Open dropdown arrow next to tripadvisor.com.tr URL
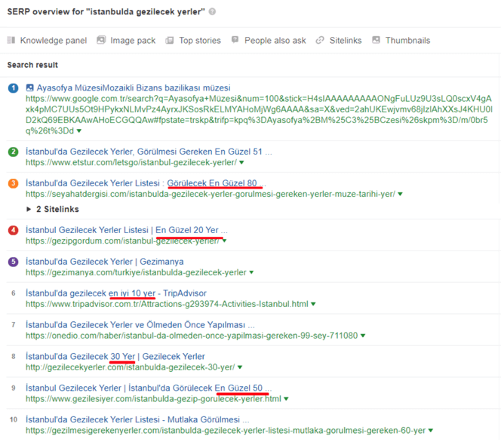This screenshot has height=448, width=501. tap(313, 304)
